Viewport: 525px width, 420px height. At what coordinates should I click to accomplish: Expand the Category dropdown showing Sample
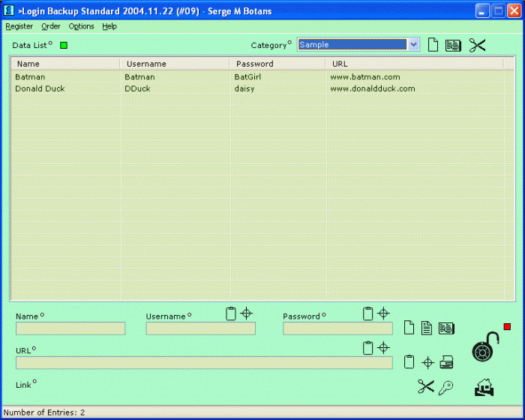(x=413, y=45)
